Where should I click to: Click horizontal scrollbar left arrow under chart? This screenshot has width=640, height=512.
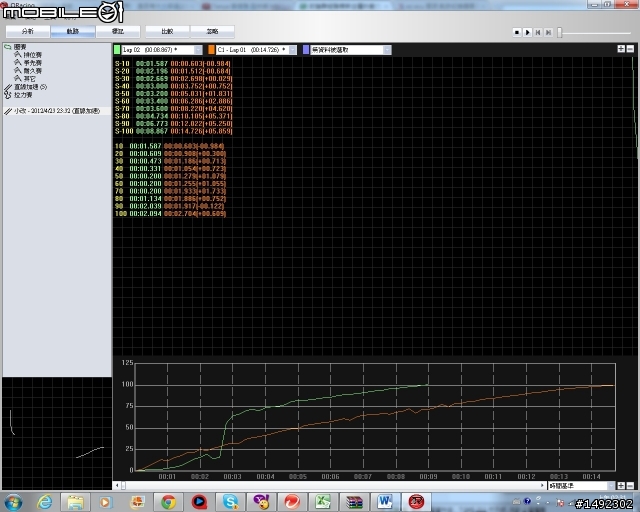click(117, 485)
